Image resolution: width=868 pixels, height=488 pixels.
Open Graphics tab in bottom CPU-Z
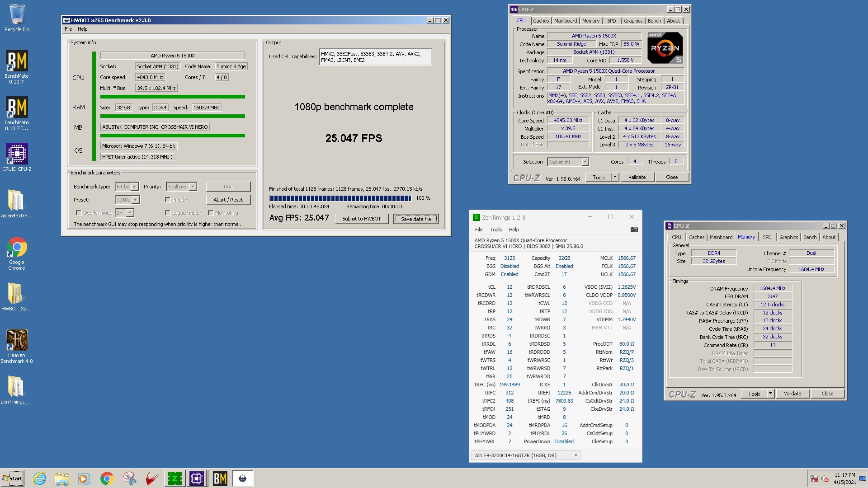pyautogui.click(x=788, y=237)
